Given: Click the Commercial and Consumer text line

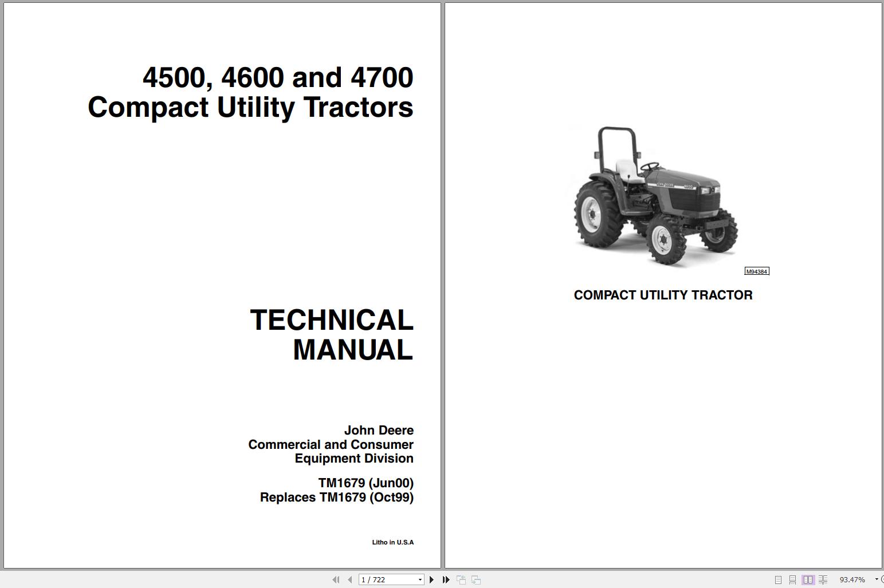Looking at the screenshot, I should point(331,444).
